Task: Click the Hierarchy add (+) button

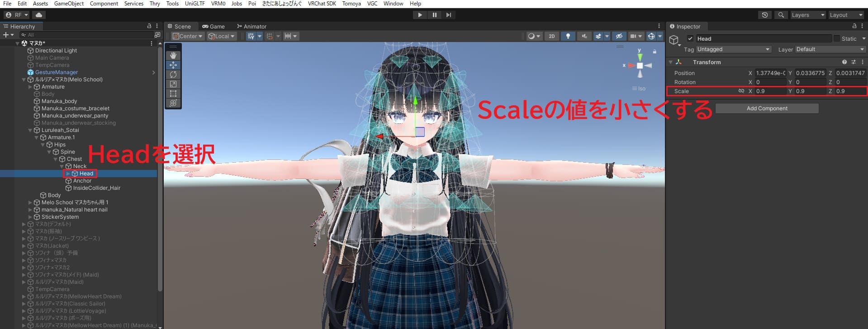Action: 8,35
